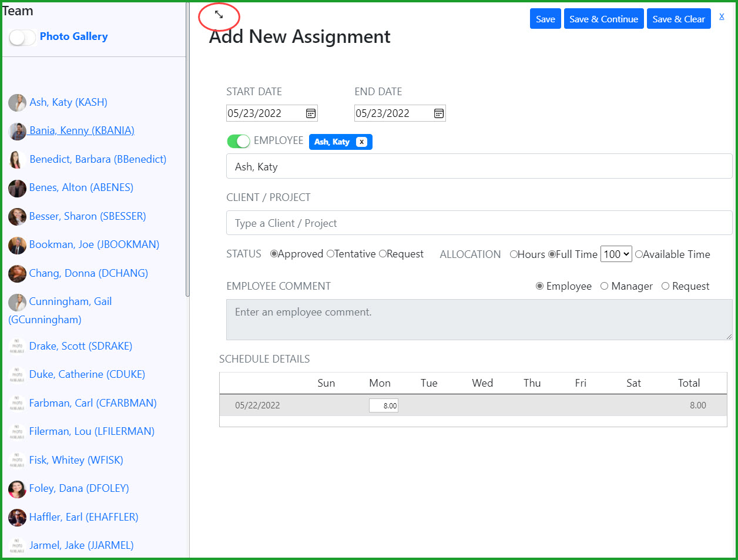The image size is (738, 560).
Task: Open Jarmel, Jake (JJARMEL) link
Action: [x=82, y=545]
